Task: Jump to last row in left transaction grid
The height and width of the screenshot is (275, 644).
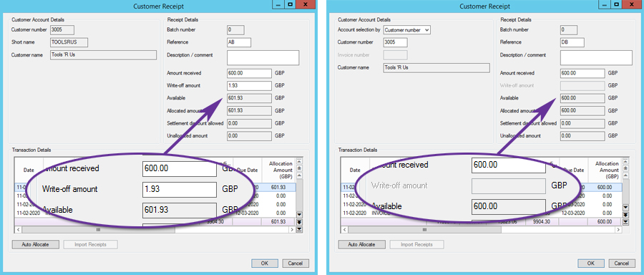Action: coord(299,229)
